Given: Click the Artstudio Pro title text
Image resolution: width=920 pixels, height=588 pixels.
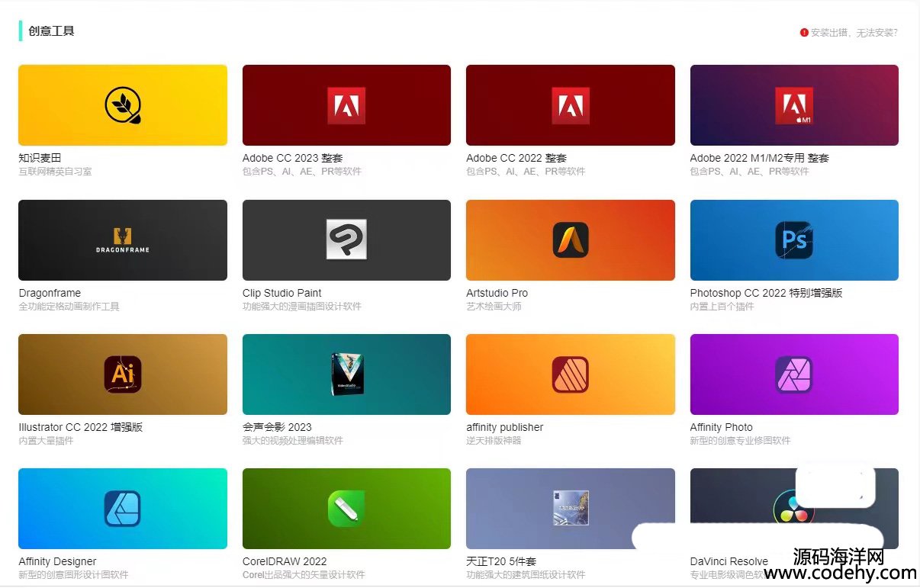Looking at the screenshot, I should 497,293.
